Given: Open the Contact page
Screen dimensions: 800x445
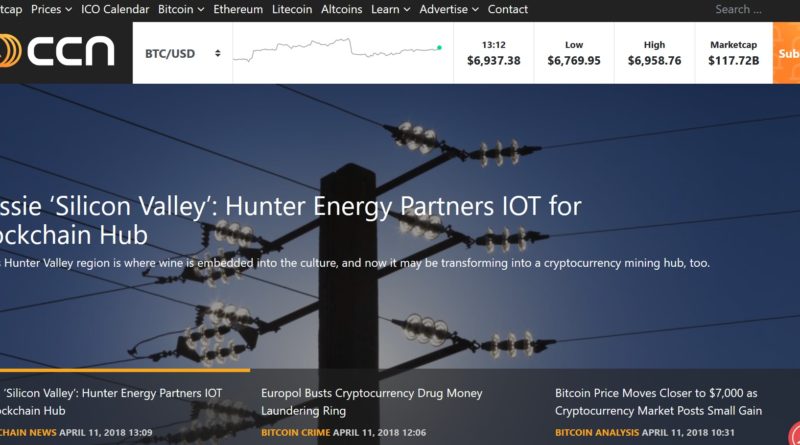Looking at the screenshot, I should (x=507, y=9).
